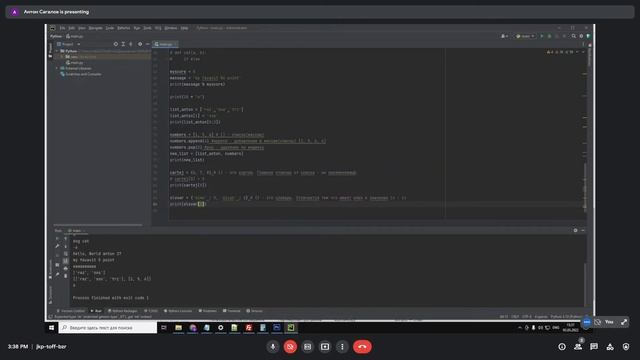Open the Services tool tab

click(x=254, y=311)
